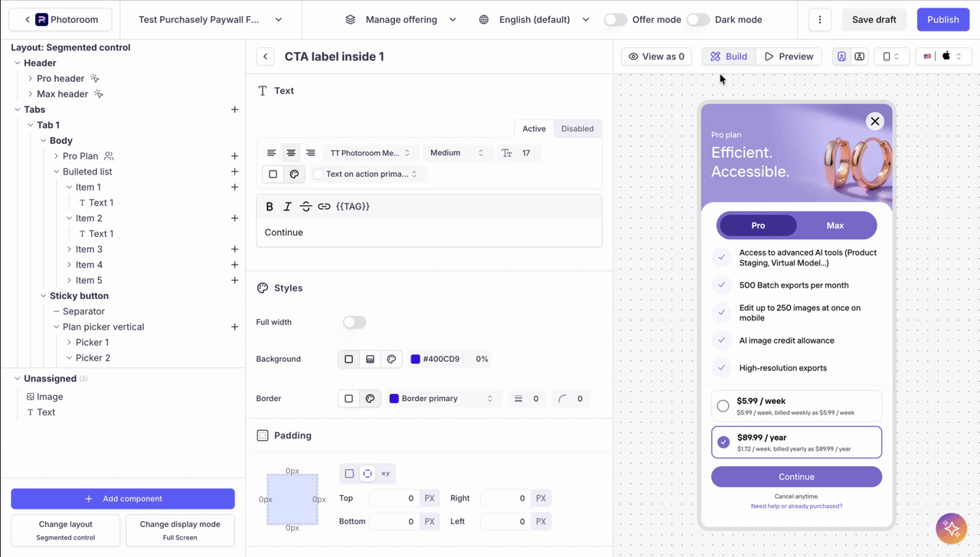Insert a link with the link icon

point(324,207)
